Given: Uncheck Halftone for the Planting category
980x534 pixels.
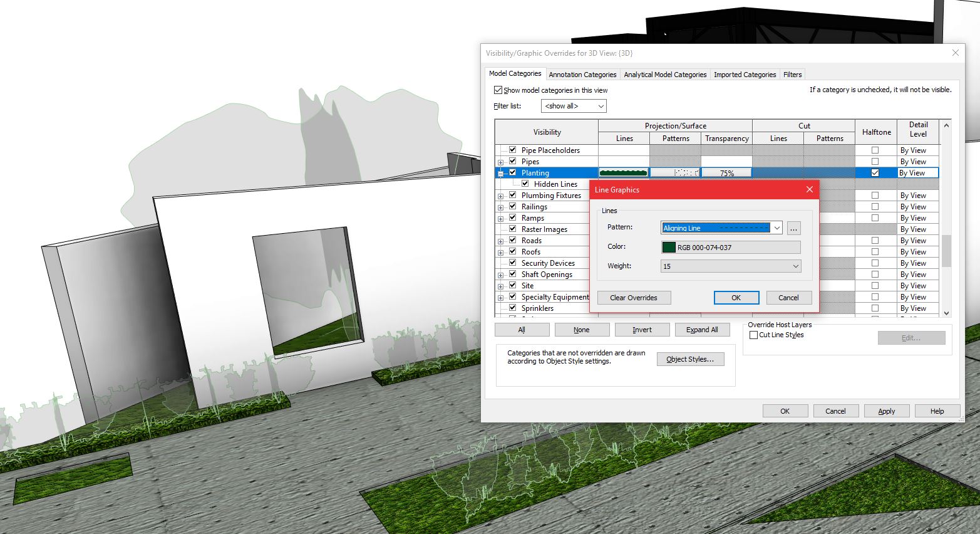Looking at the screenshot, I should tap(875, 172).
